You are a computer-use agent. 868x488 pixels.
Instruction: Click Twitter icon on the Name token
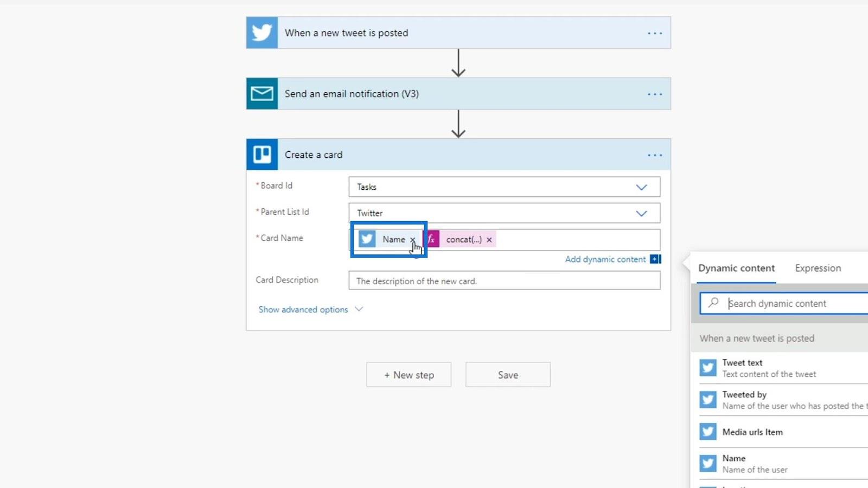[x=367, y=239]
